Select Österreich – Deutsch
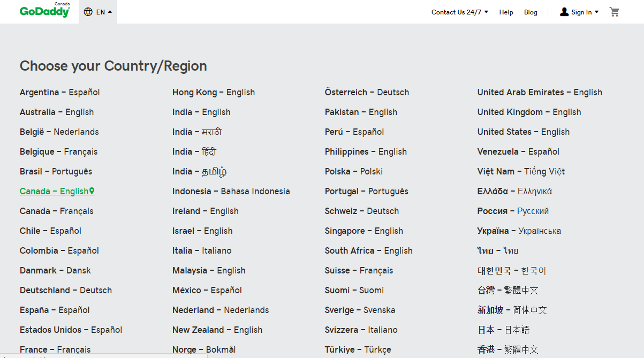Viewport: 644px width, 358px height. tap(367, 92)
